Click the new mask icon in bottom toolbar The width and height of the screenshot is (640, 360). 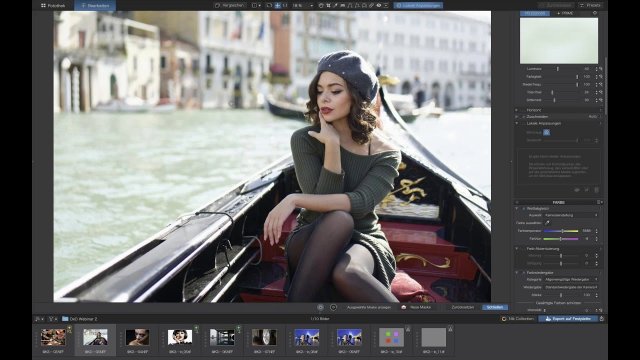point(404,307)
